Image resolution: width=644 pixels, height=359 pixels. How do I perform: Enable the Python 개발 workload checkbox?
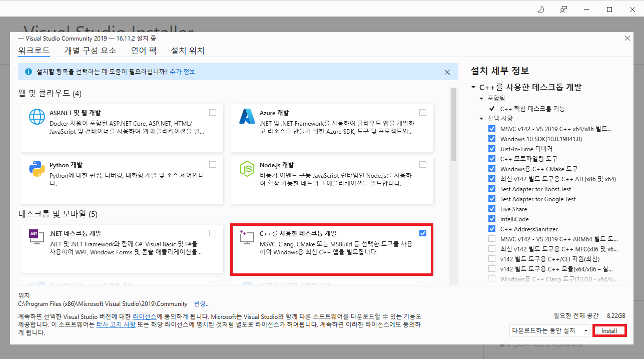[x=213, y=164]
